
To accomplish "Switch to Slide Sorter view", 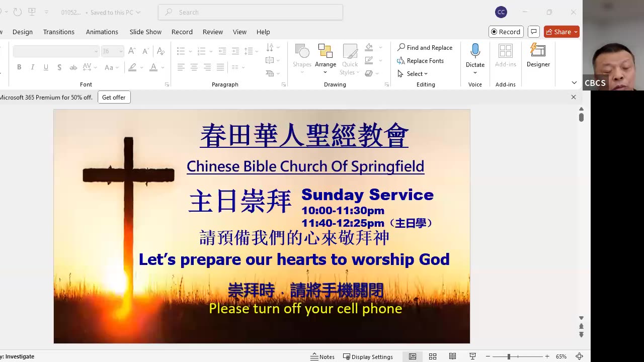I will pyautogui.click(x=433, y=356).
